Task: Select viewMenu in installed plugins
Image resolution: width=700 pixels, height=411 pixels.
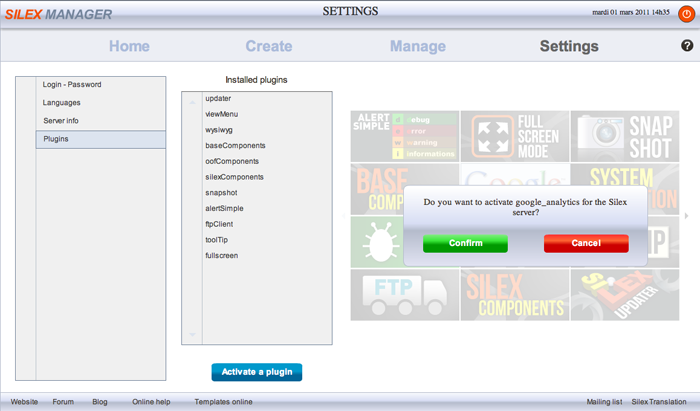Action: click(x=221, y=114)
